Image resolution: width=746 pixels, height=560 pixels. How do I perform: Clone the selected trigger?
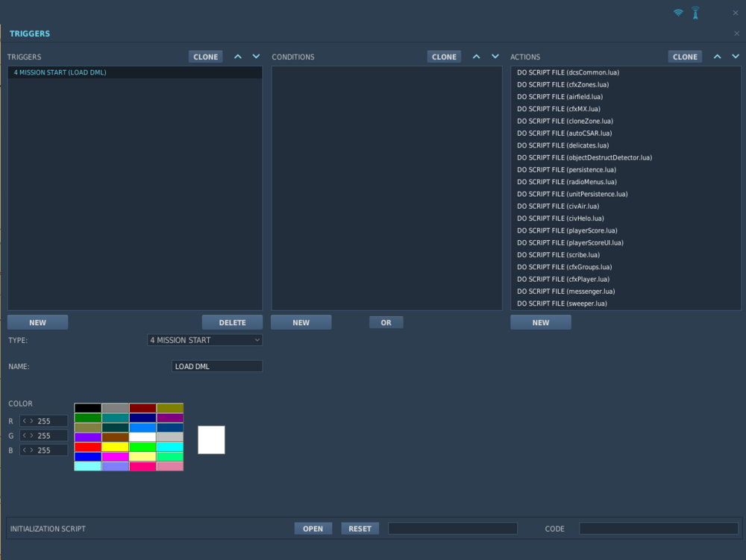205,56
